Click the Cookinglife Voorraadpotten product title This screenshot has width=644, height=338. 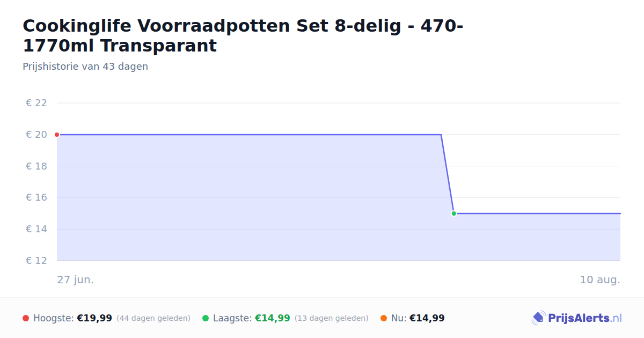click(x=243, y=35)
